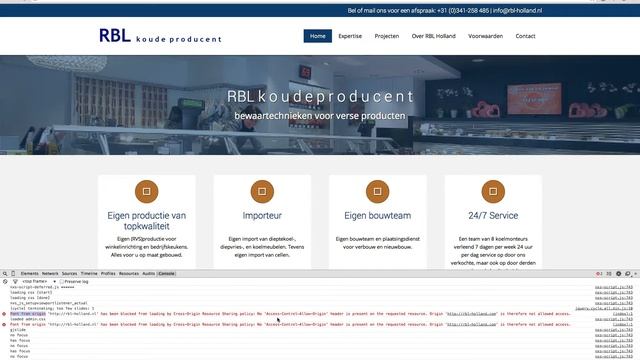Click the 24/7 Service card heading
Screen dimensions: 640x360
tap(493, 216)
